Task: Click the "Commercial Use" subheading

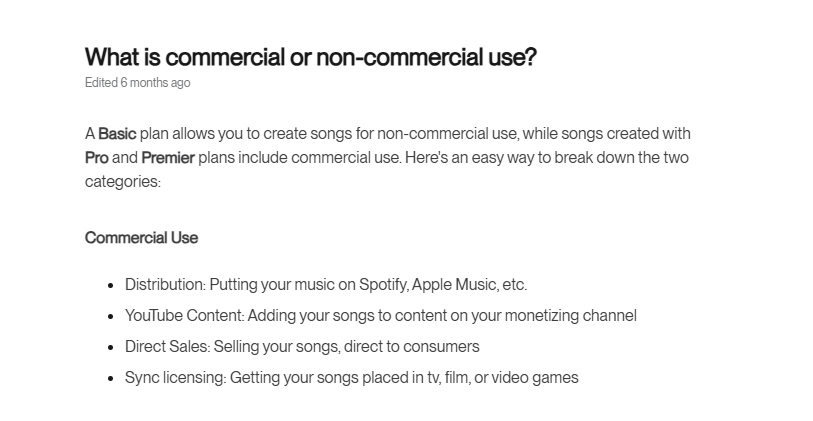Action: click(141, 238)
